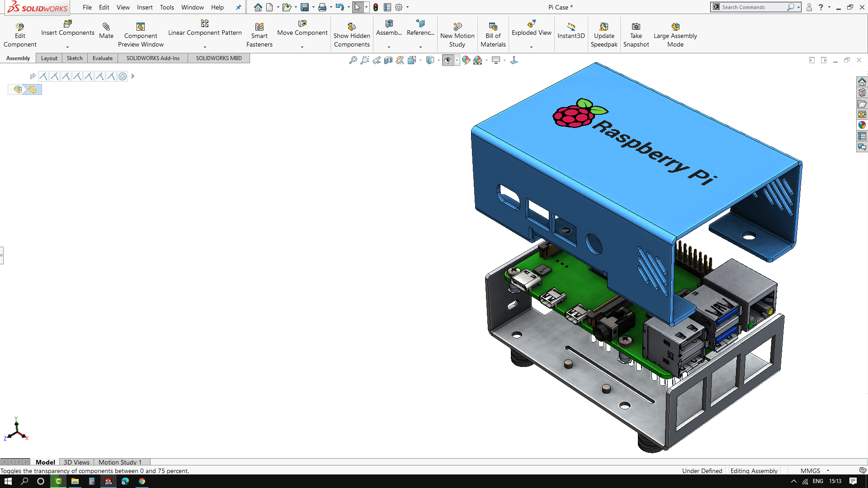The height and width of the screenshot is (488, 868).
Task: Click Linear Component Pattern tool
Action: 205,28
